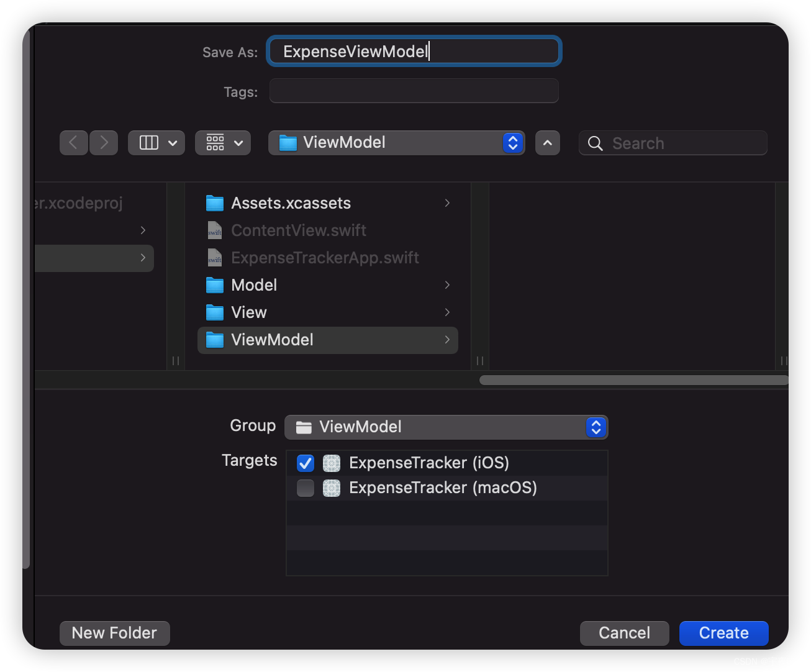Select the ExpenseTracker (iOS) target name
Image resolution: width=811 pixels, height=672 pixels.
coord(429,463)
